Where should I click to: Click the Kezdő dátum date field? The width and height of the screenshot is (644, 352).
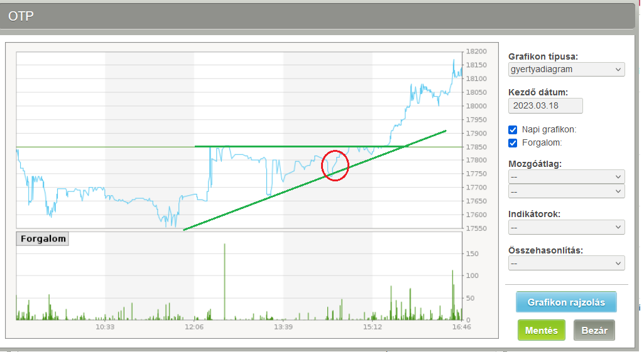[545, 105]
